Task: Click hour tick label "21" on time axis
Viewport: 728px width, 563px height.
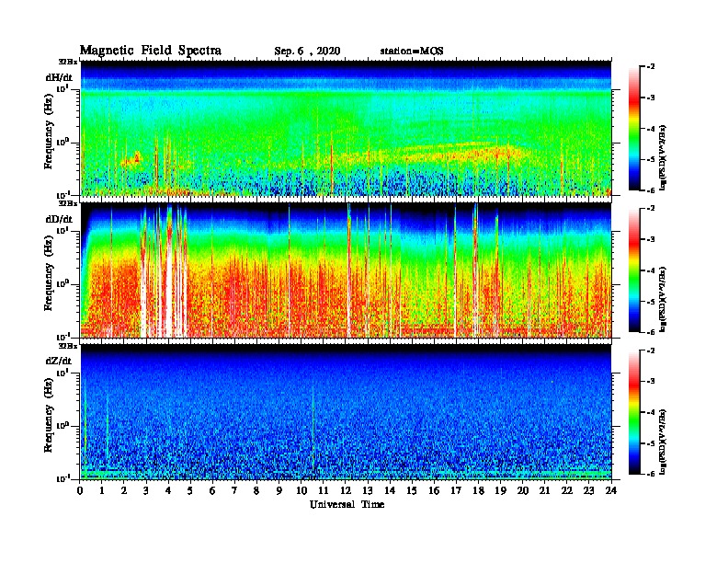Action: [544, 491]
